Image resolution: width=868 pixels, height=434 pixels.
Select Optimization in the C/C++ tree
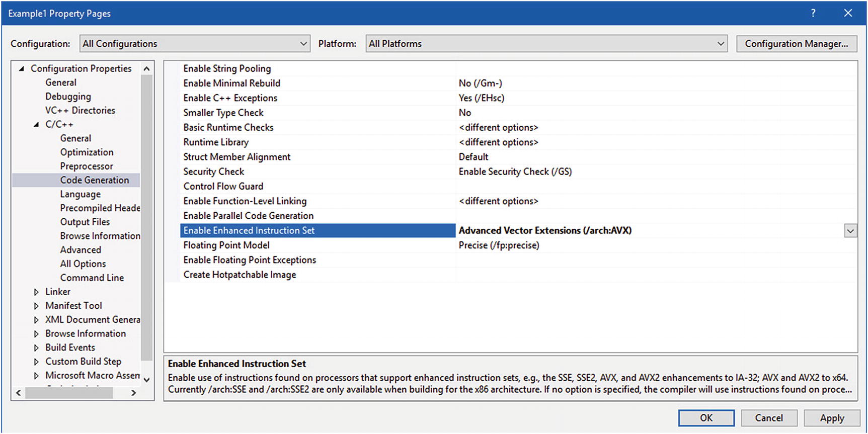(87, 152)
